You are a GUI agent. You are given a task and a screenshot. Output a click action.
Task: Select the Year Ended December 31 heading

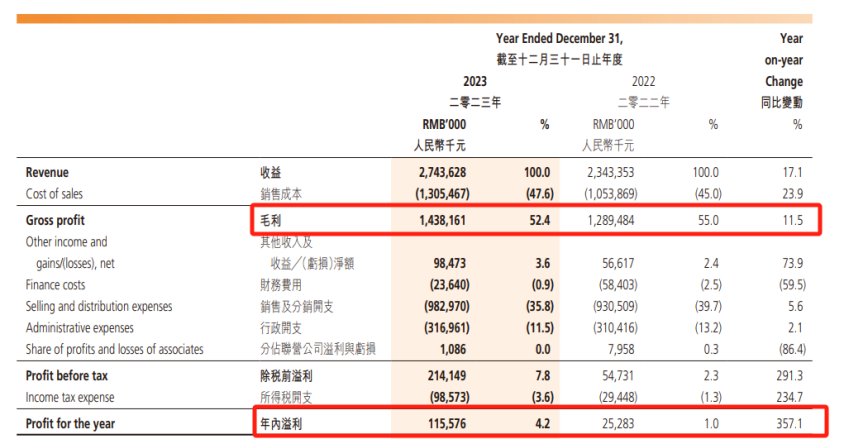pyautogui.click(x=565, y=38)
